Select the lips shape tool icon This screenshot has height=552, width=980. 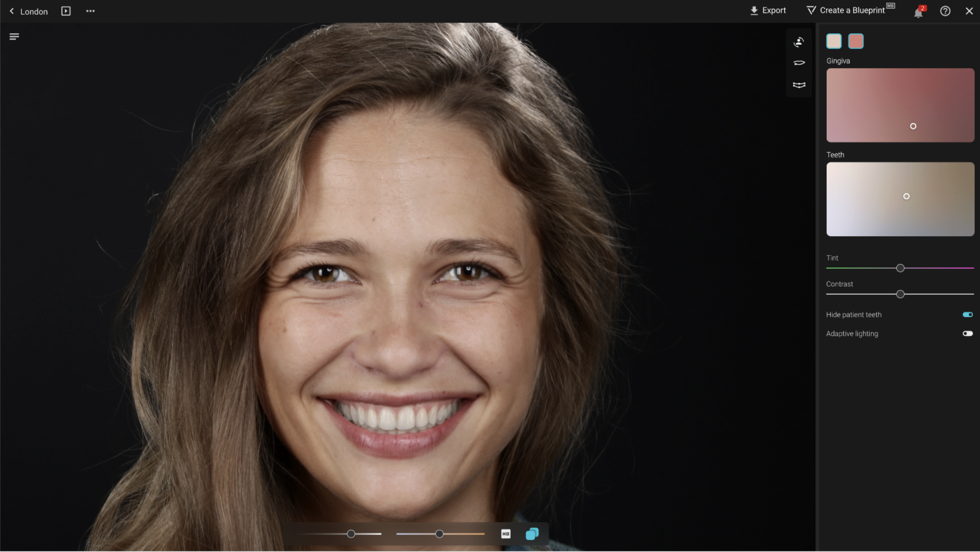[x=798, y=63]
